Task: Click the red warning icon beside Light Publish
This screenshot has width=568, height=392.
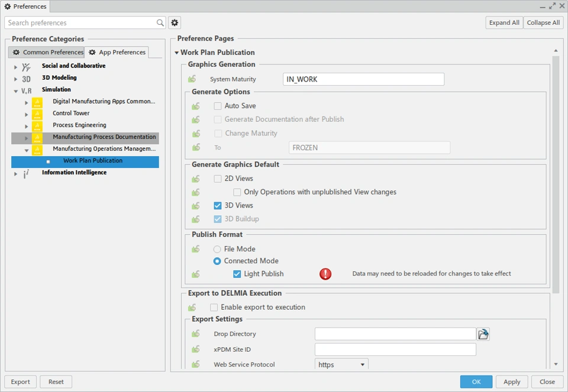Action: pos(325,274)
